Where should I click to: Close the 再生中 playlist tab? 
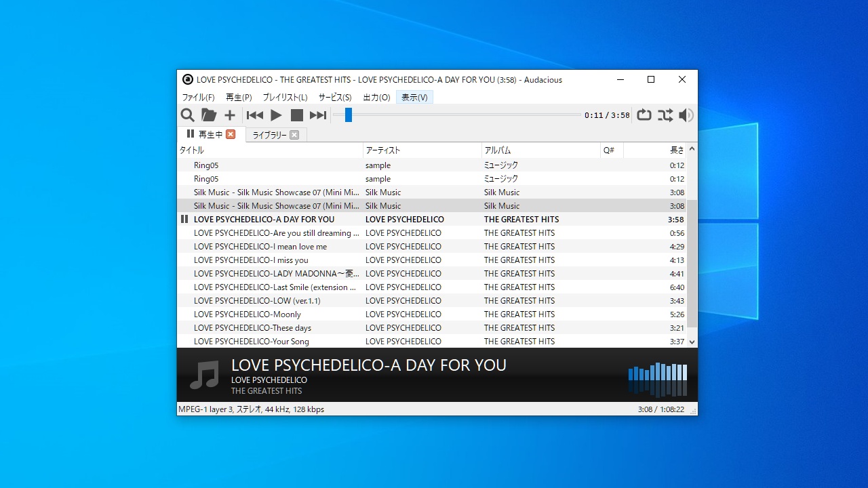(x=231, y=134)
